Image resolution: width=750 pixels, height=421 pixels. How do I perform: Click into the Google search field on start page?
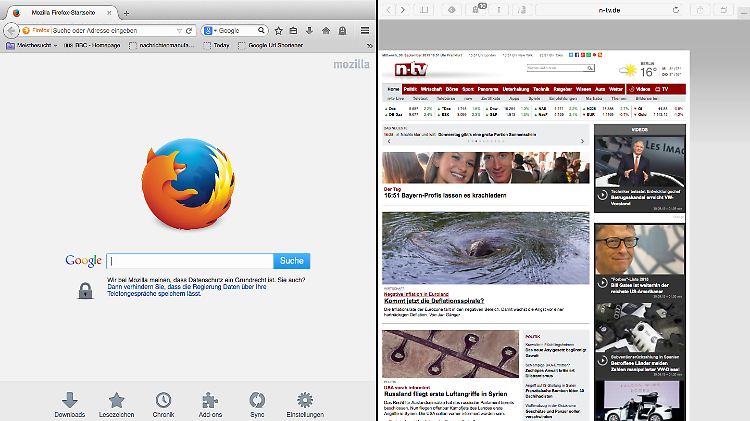(190, 261)
